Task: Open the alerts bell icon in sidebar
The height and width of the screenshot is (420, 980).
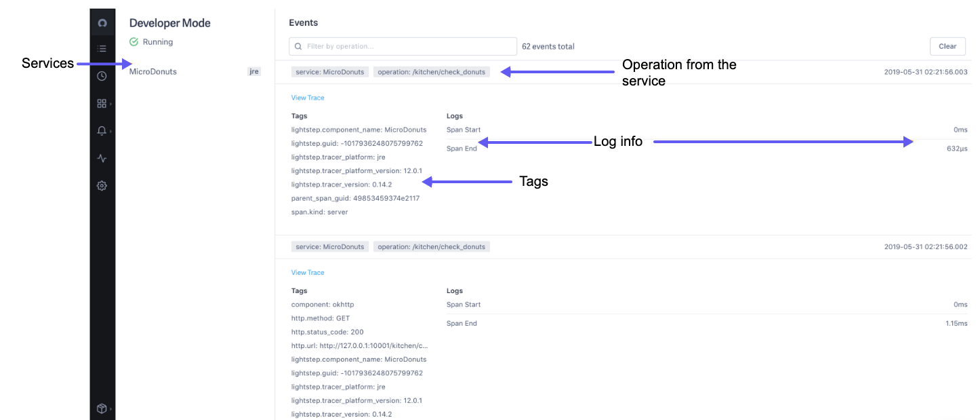Action: 102,131
